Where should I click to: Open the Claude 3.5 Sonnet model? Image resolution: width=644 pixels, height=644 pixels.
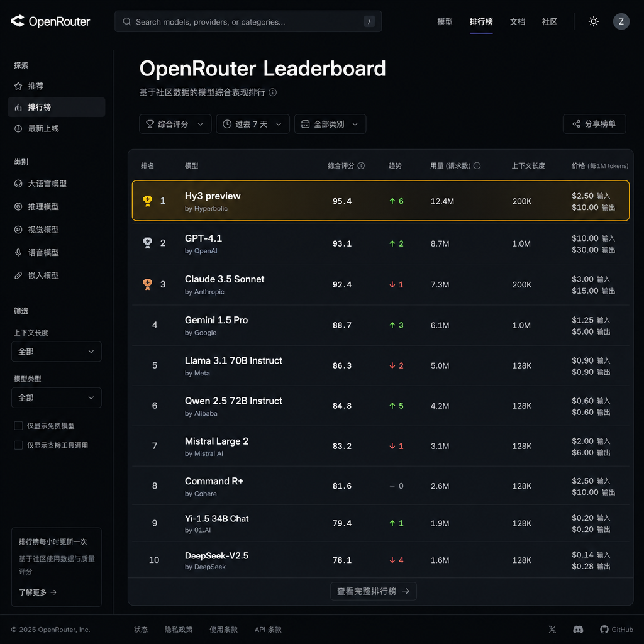pyautogui.click(x=380, y=284)
